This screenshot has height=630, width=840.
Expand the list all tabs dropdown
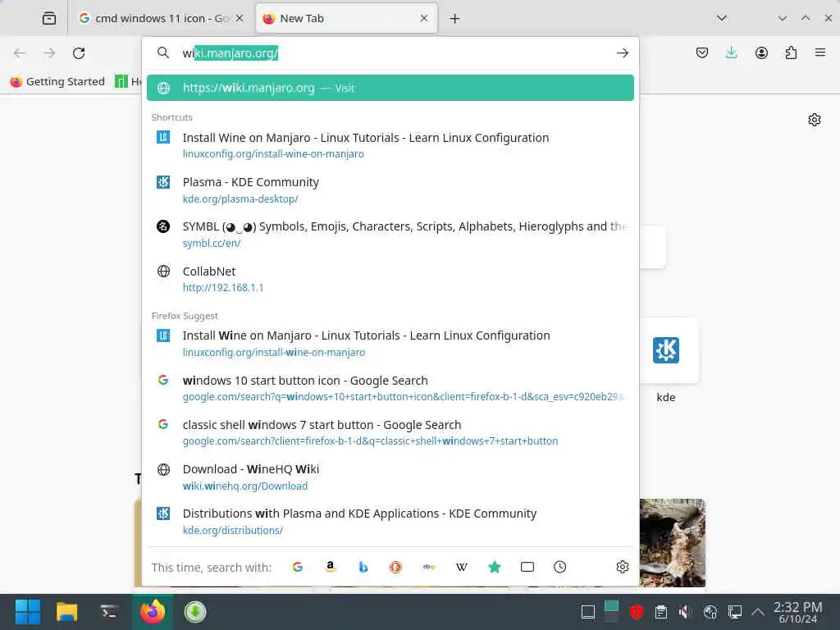tap(722, 18)
